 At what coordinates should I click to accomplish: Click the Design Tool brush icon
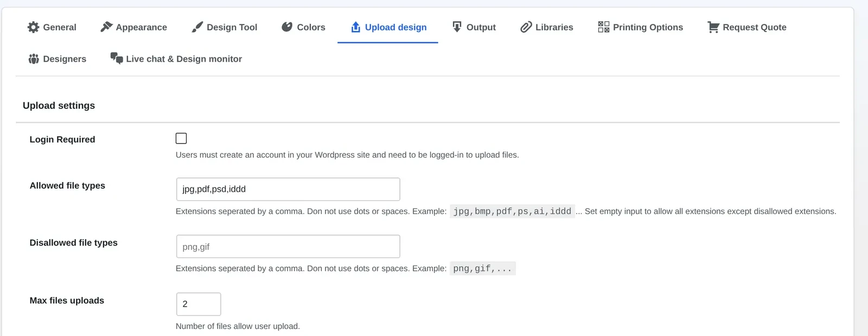tap(197, 27)
